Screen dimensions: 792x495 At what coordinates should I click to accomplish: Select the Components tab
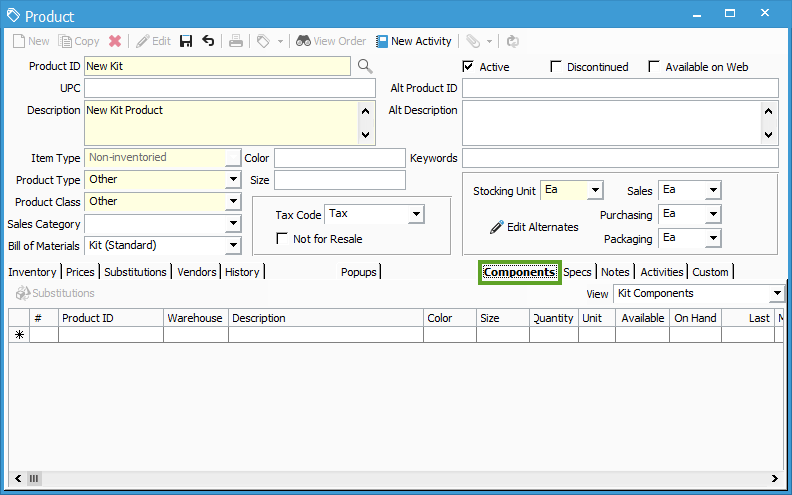[x=519, y=272]
